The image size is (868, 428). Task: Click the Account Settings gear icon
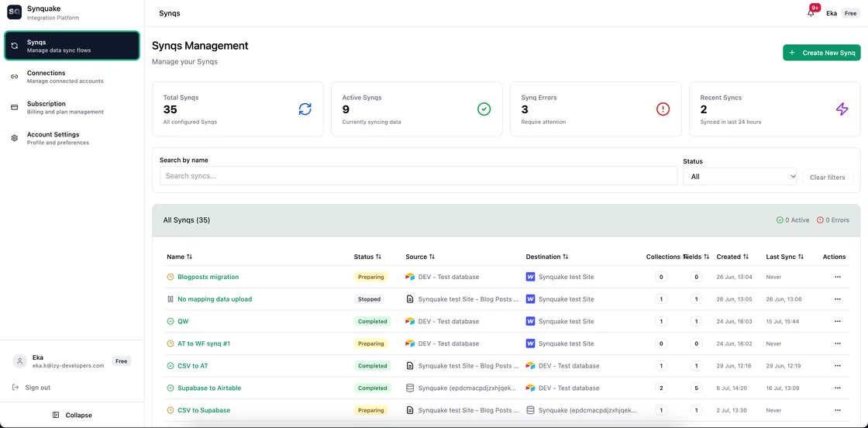15,139
